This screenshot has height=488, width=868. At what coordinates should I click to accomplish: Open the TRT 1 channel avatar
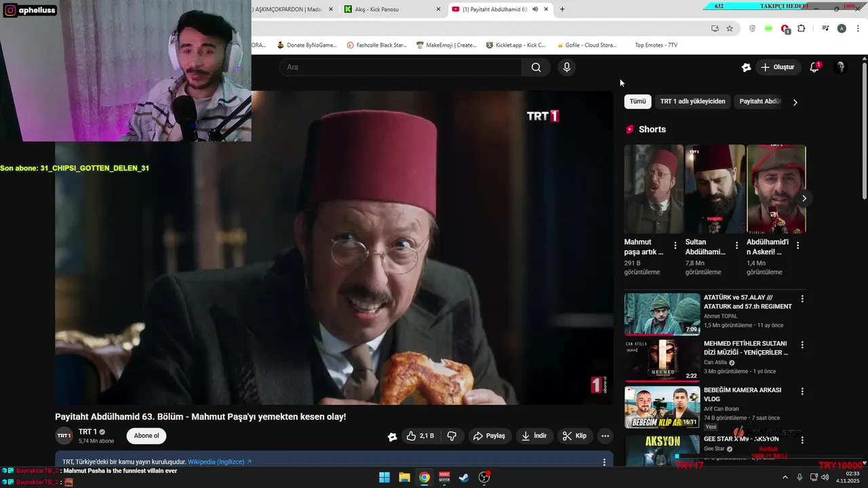(64, 436)
